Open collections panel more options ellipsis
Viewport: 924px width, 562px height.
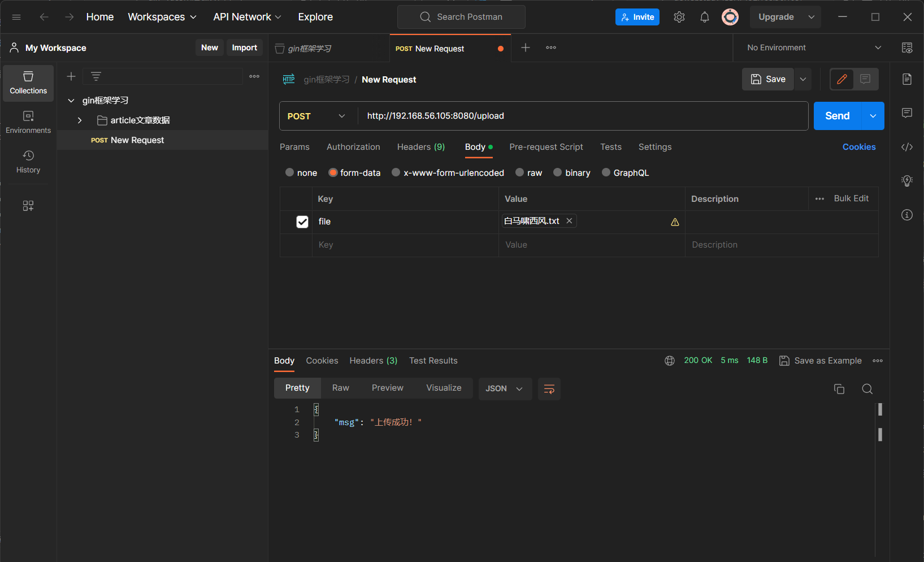pyautogui.click(x=254, y=76)
